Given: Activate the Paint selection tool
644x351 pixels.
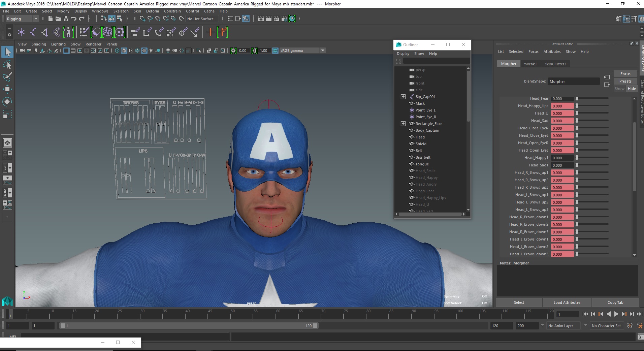Looking at the screenshot, I should pyautogui.click(x=7, y=76).
